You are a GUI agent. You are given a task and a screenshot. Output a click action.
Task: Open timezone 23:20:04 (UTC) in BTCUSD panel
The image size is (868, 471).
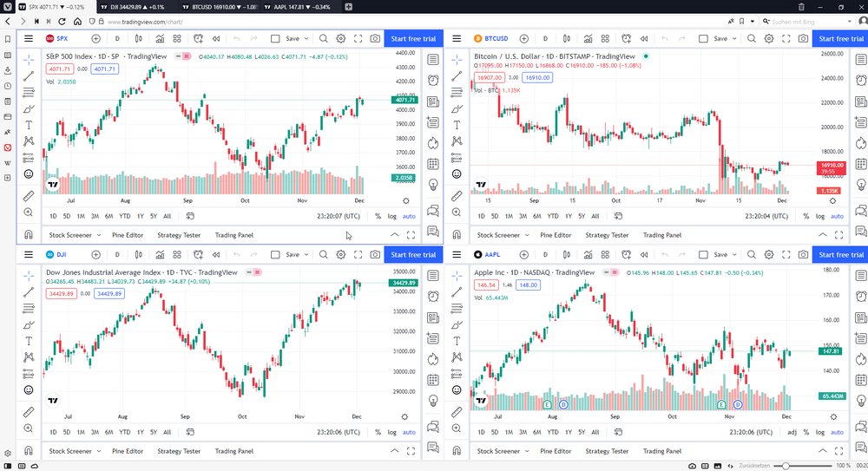(x=766, y=216)
